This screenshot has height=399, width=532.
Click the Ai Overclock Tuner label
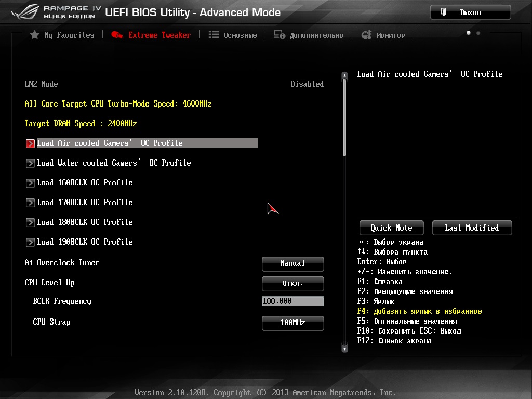[62, 262]
